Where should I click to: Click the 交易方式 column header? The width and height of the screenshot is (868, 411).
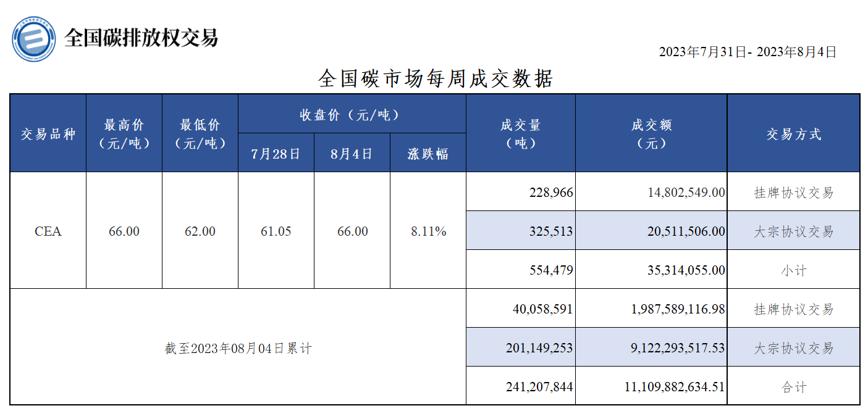point(794,133)
